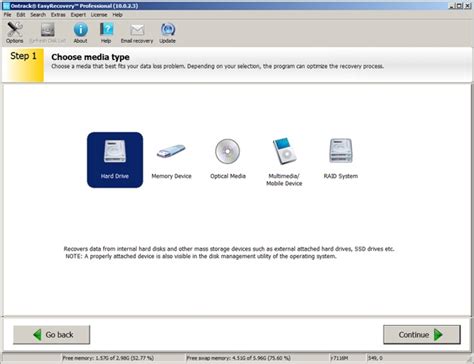Click the Help toolbar icon

click(106, 32)
